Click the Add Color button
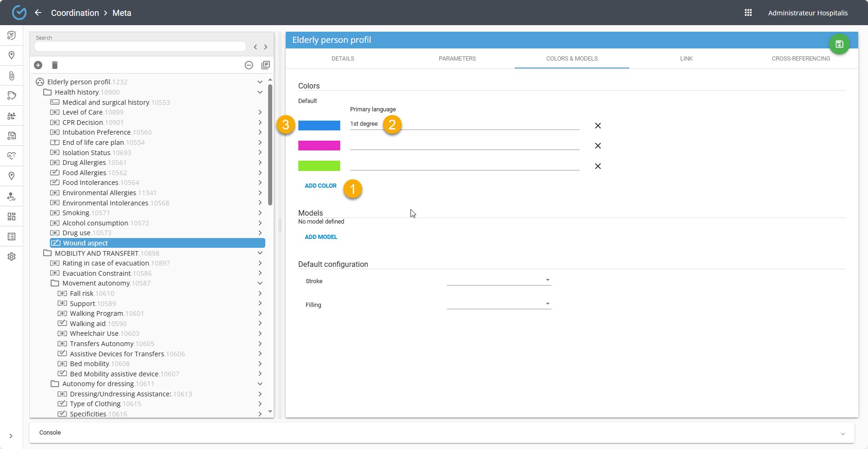Screen dimensions: 868x449 [321, 186]
